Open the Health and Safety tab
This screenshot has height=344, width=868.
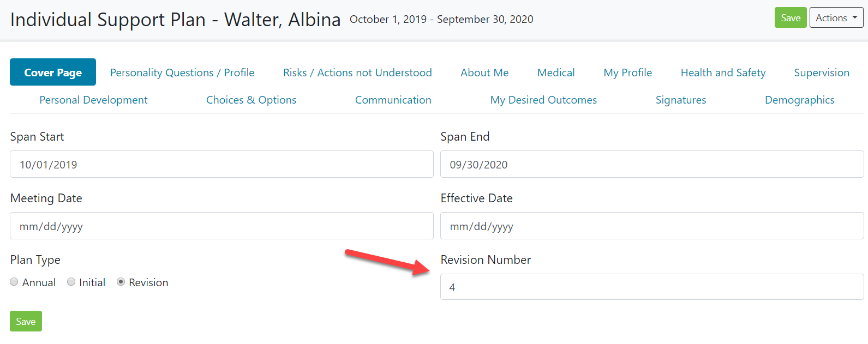click(723, 73)
